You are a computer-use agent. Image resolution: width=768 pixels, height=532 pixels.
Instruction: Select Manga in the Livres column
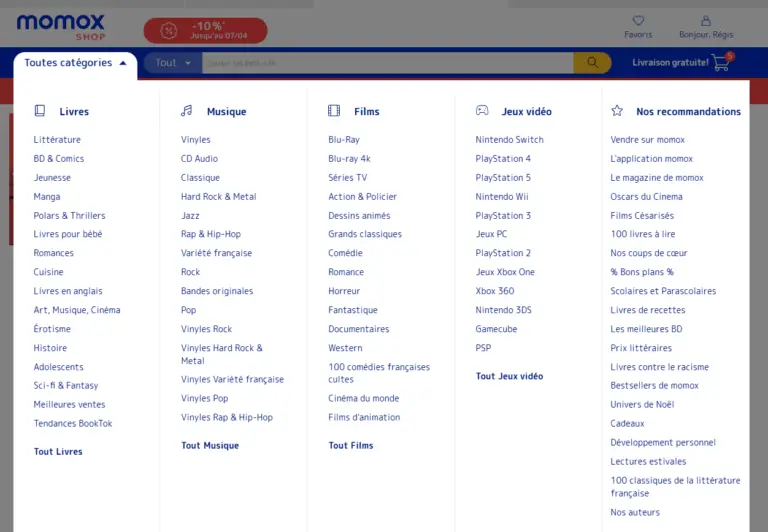coord(47,197)
